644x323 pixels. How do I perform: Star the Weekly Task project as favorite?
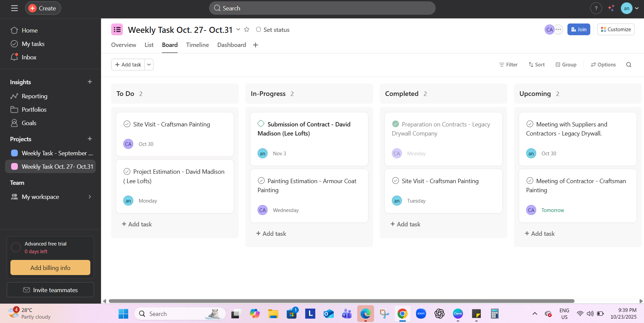(247, 30)
